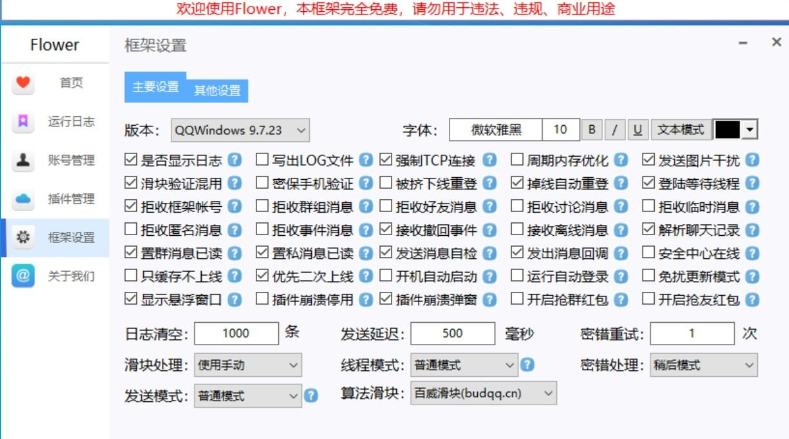This screenshot has height=439, width=789.
Task: Open help icon beside 登陆等待线程
Action: pyautogui.click(x=752, y=183)
